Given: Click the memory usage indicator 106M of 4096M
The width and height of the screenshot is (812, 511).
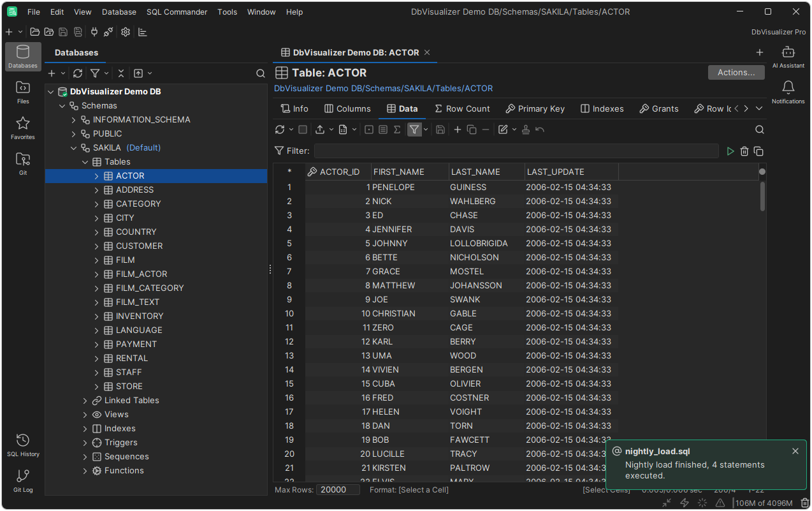Looking at the screenshot, I should (x=764, y=503).
